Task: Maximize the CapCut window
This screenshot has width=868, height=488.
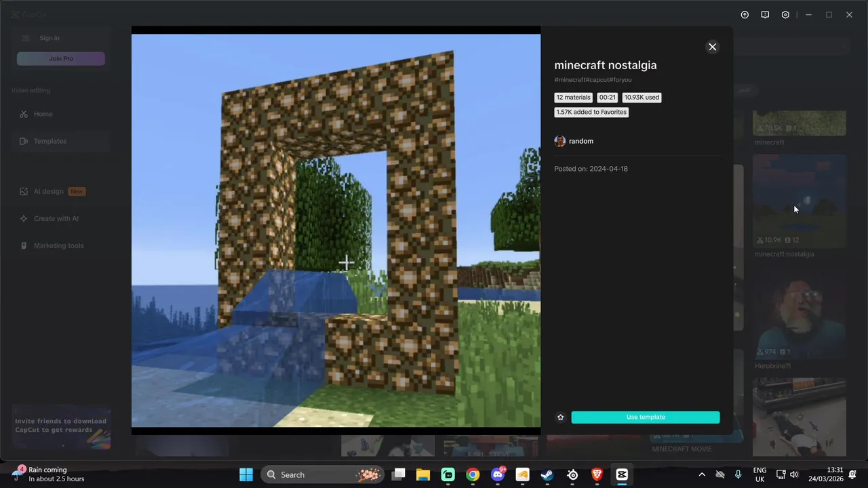Action: (829, 15)
